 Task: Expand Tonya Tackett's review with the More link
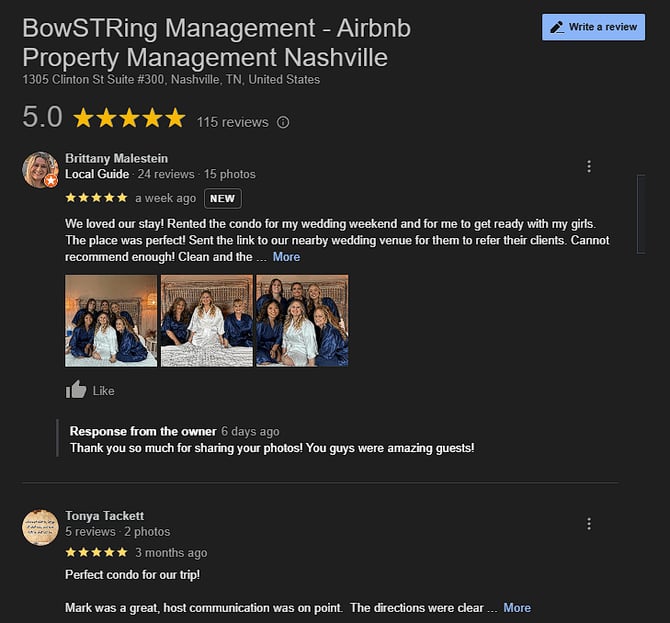[517, 608]
